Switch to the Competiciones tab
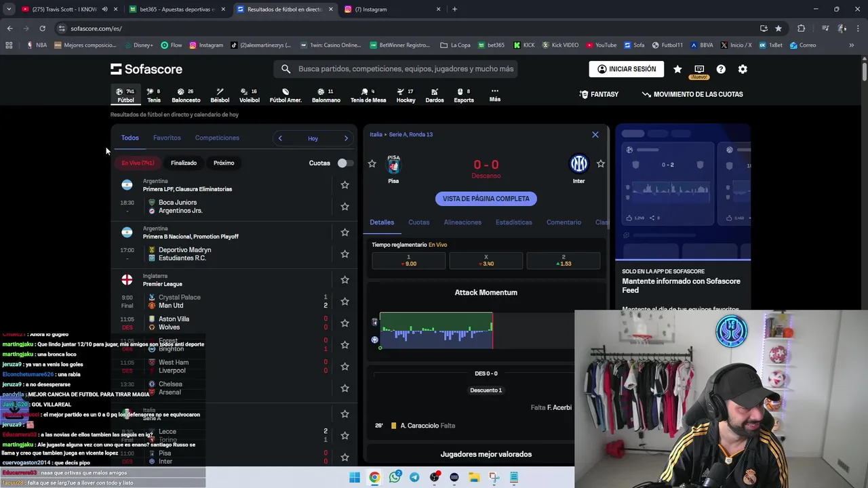868x488 pixels. point(217,138)
